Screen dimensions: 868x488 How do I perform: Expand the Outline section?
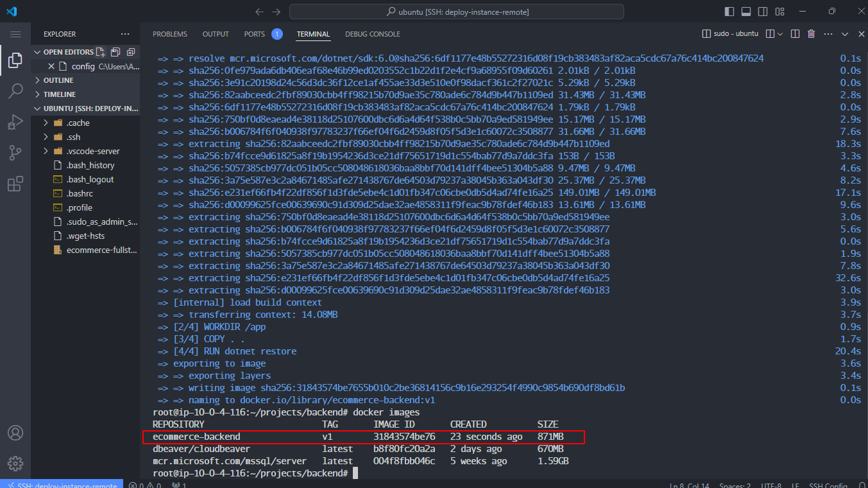point(86,80)
